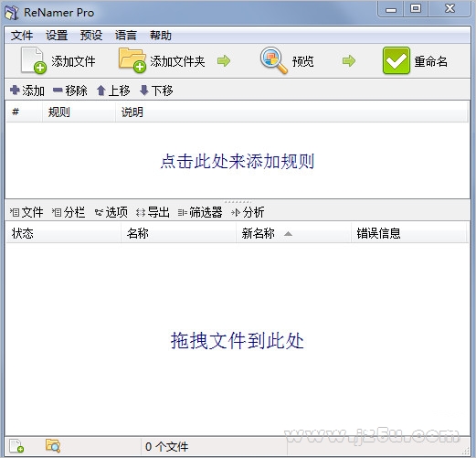Image resolution: width=476 pixels, height=458 pixels.
Task: Click 移除 in the rules toolbar
Action: pos(76,91)
